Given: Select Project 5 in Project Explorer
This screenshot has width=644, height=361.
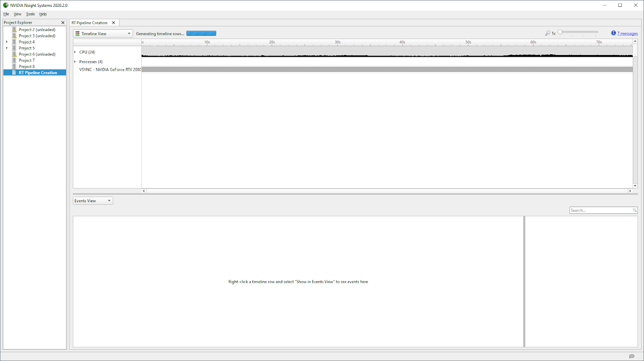Looking at the screenshot, I should coord(27,48).
